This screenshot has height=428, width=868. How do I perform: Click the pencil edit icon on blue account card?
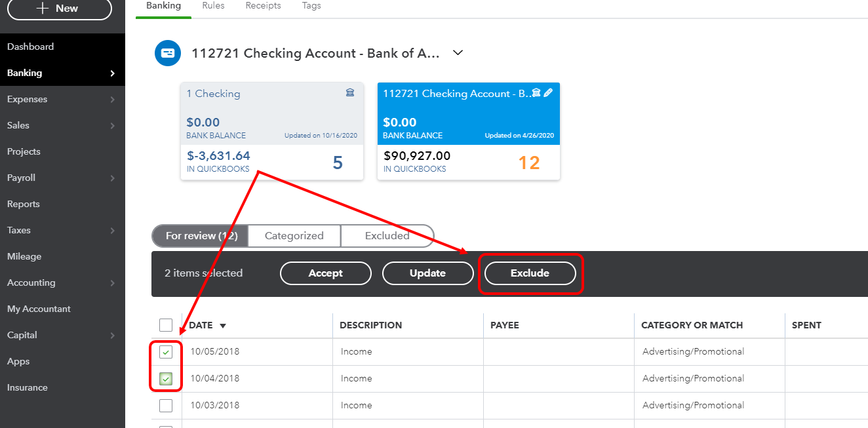tap(548, 93)
